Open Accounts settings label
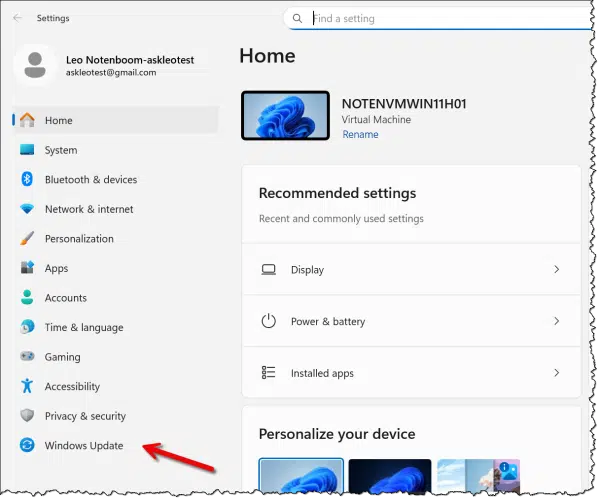The image size is (600, 500). tap(66, 298)
